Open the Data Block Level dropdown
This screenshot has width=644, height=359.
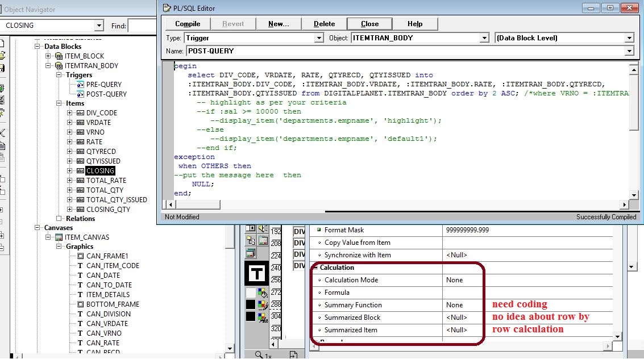point(629,38)
